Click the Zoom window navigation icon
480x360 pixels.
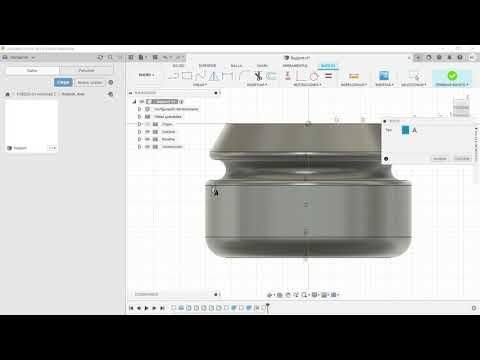pyautogui.click(x=304, y=295)
